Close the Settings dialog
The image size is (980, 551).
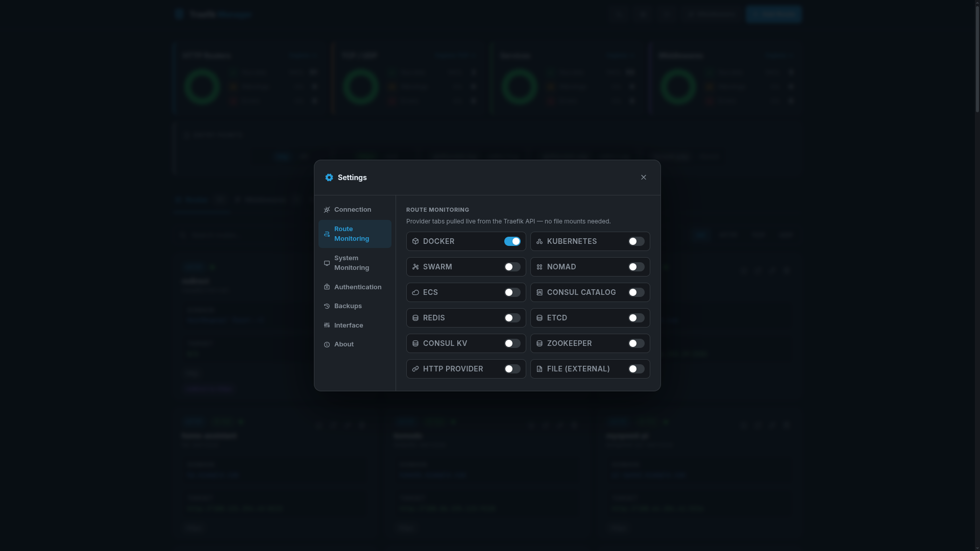coord(643,177)
